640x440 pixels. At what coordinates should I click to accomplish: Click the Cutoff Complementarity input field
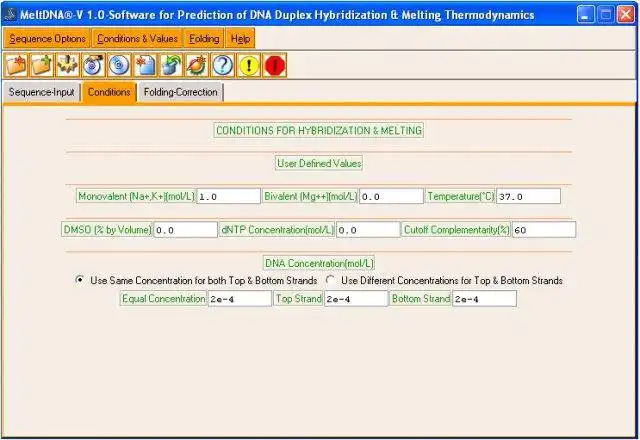[544, 230]
